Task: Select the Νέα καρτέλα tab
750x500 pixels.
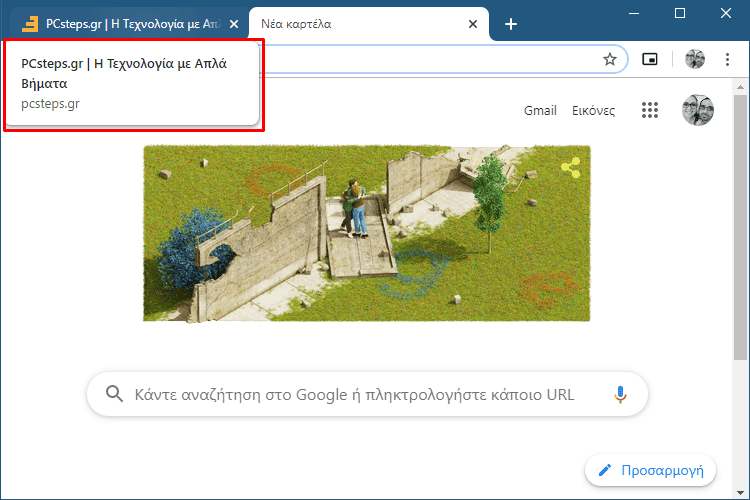Action: point(368,24)
